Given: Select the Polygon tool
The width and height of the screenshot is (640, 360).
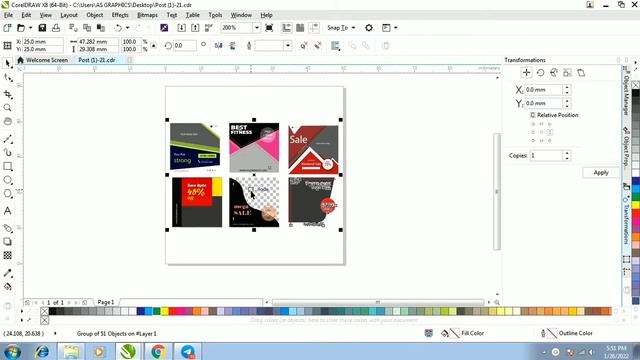Looking at the screenshot, I should coord(7,194).
